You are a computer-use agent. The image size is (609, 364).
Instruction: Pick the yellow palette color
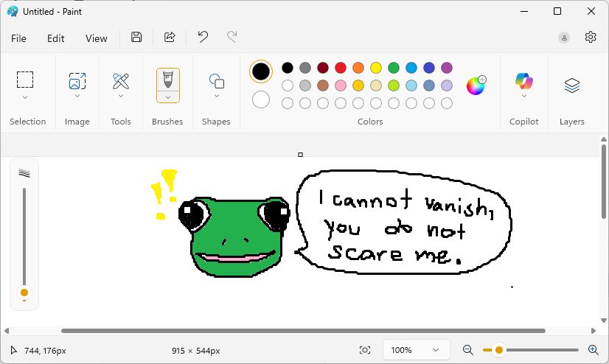pos(376,68)
